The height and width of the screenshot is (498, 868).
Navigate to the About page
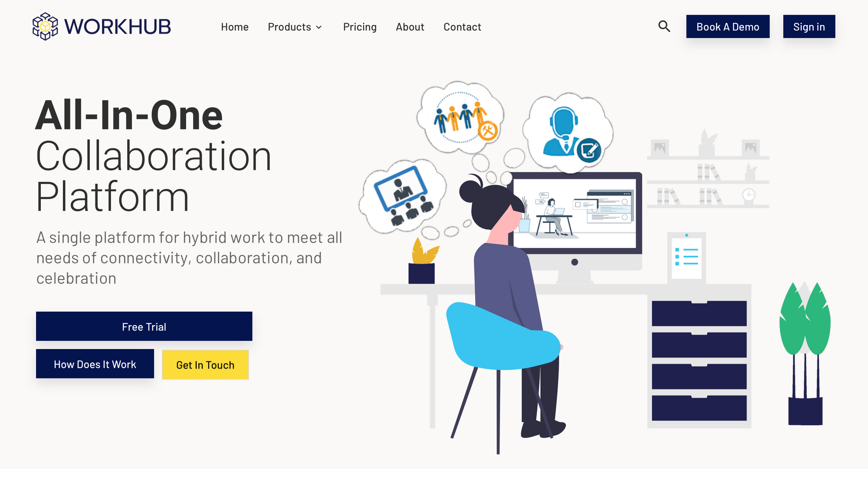410,27
